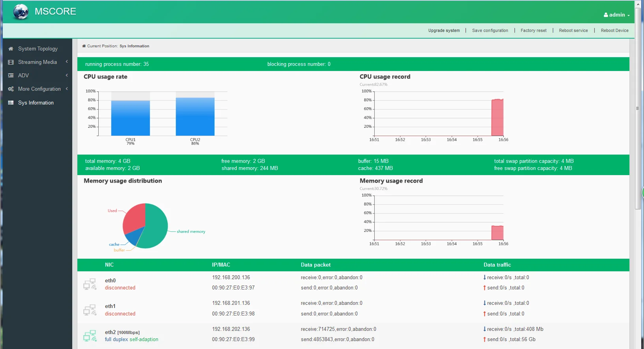Click the CPU2 usage bar
The image size is (644, 349).
coord(195,116)
